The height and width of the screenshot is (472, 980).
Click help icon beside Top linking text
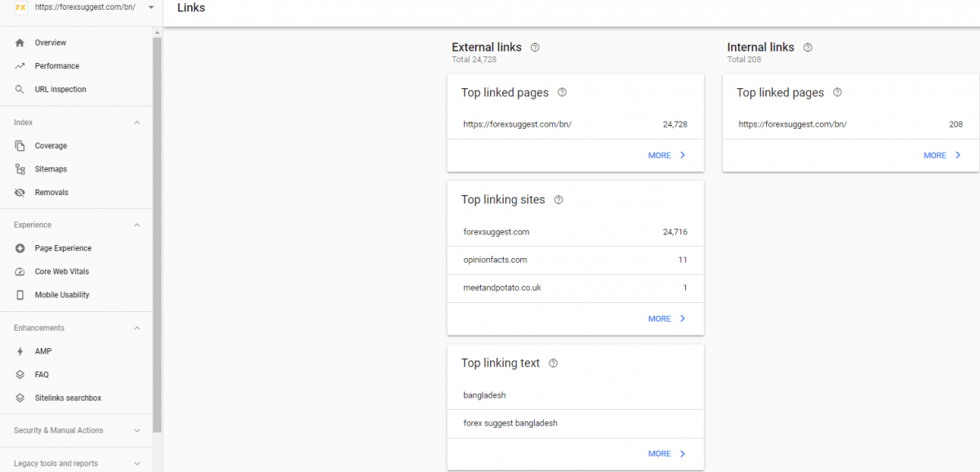[x=553, y=363]
